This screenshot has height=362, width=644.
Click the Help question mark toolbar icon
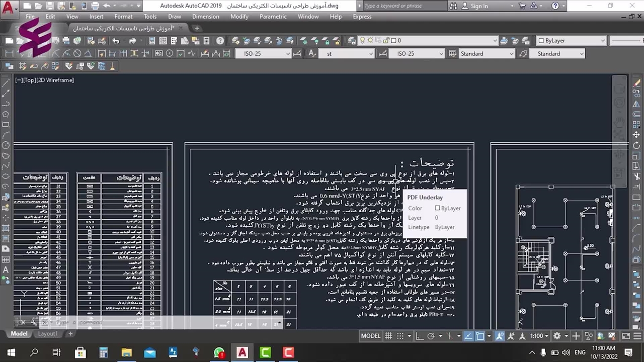220,41
